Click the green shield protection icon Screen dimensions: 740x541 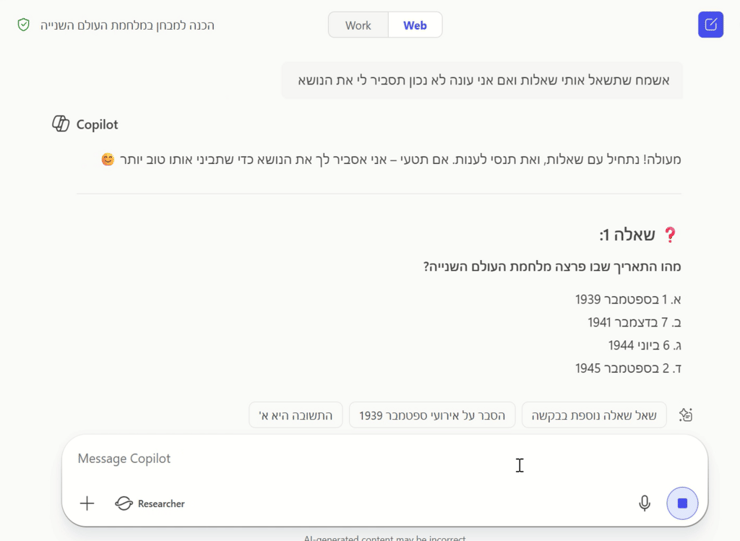click(24, 25)
